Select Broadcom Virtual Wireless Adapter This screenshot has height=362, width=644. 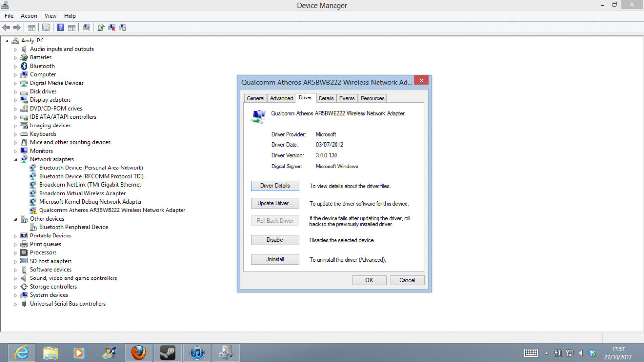click(83, 193)
